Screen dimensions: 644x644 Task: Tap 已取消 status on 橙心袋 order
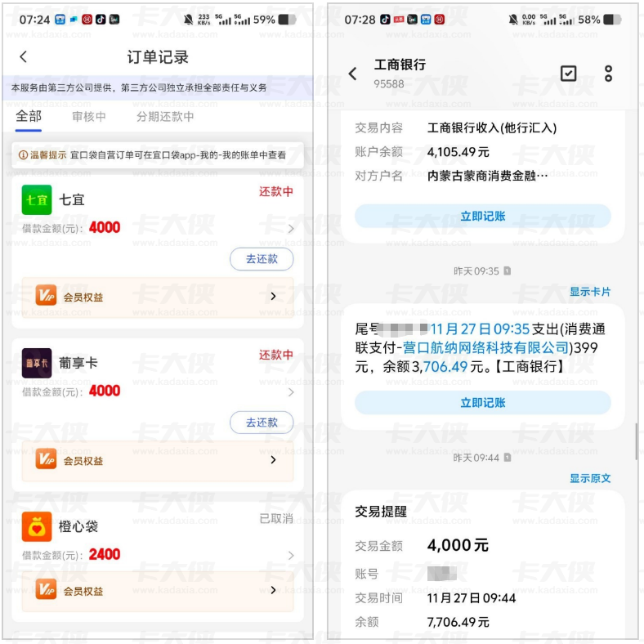[275, 519]
